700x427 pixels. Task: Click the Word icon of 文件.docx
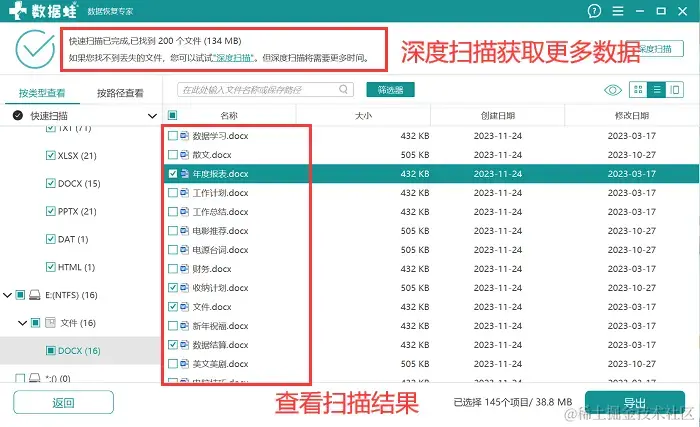coord(184,307)
